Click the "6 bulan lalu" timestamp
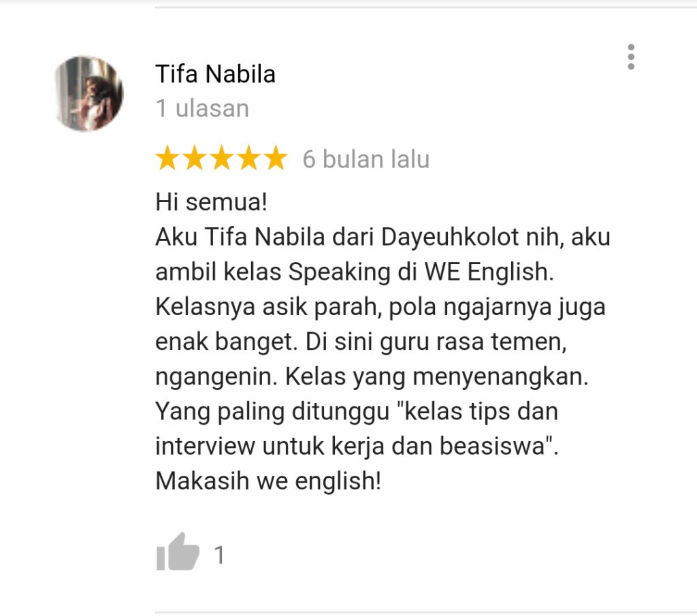697x616 pixels. point(366,159)
